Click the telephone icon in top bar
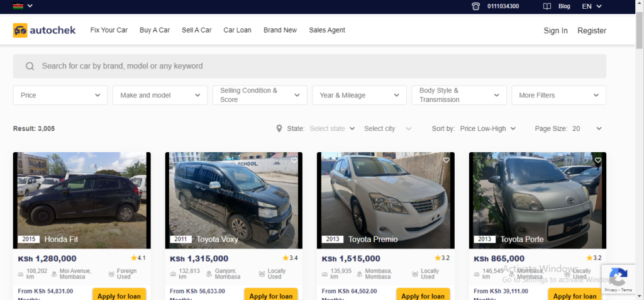This screenshot has width=644, height=300. (x=476, y=6)
